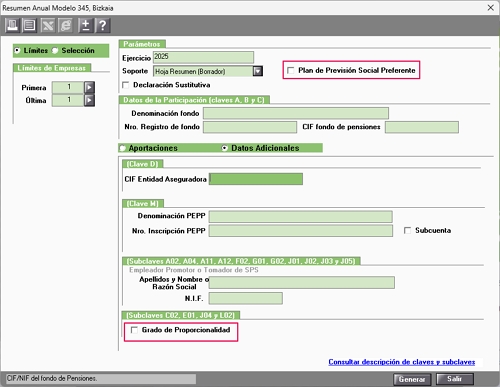Click the screen preview list icon
The image size is (500, 387).
coord(29,25)
